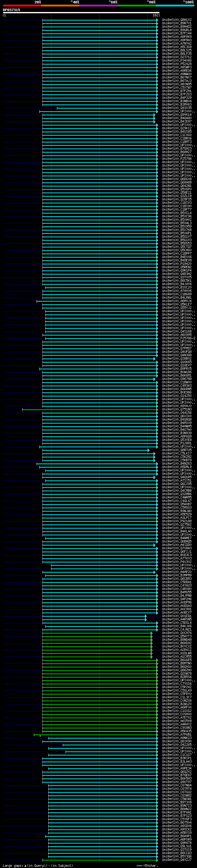
Task: Select hit label UniRef100_A5K435
Action: coord(176,731)
